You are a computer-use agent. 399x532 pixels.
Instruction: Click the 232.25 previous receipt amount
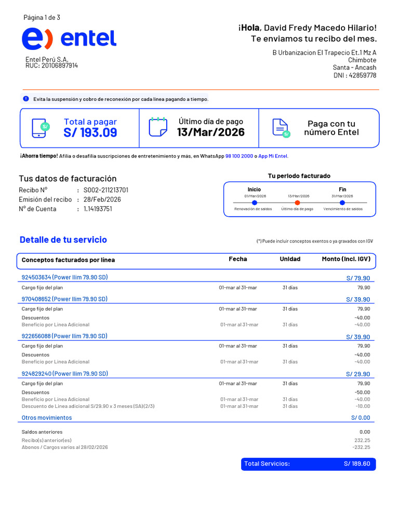coord(362,441)
